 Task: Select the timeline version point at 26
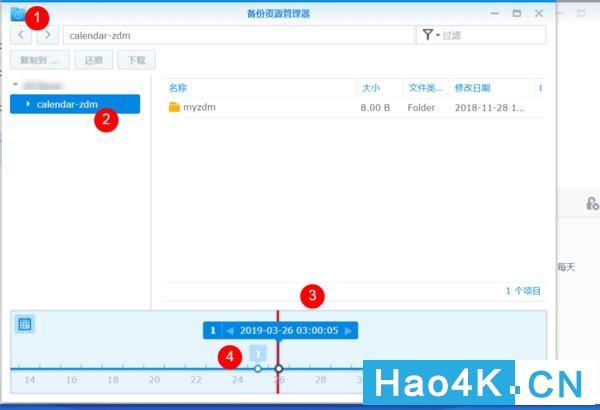pos(279,369)
